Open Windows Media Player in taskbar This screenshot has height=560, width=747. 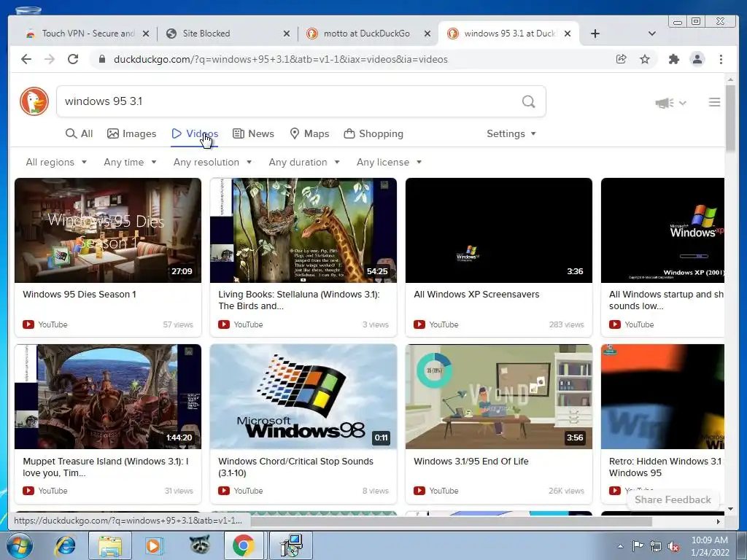tap(154, 545)
